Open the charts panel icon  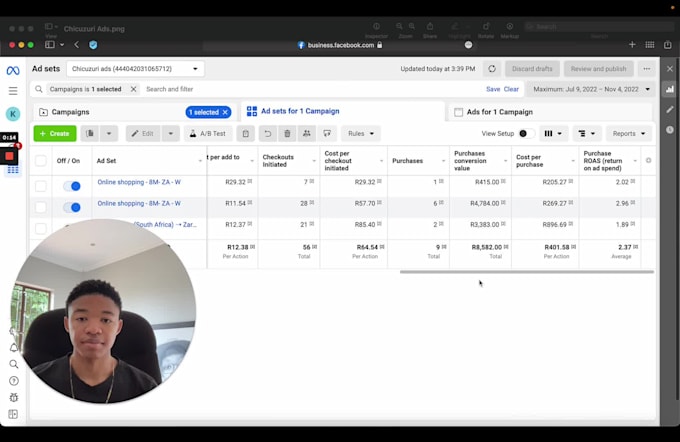[x=670, y=89]
